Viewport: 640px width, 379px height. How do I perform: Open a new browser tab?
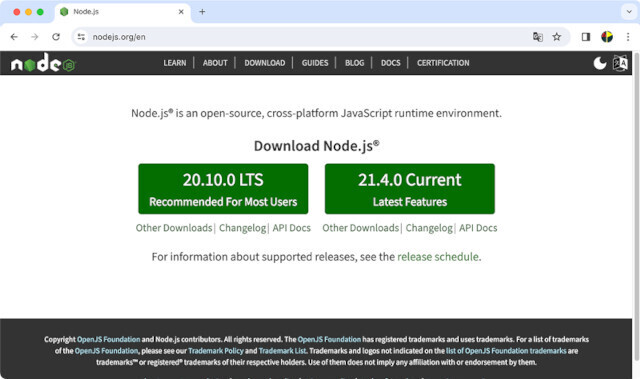coord(202,12)
